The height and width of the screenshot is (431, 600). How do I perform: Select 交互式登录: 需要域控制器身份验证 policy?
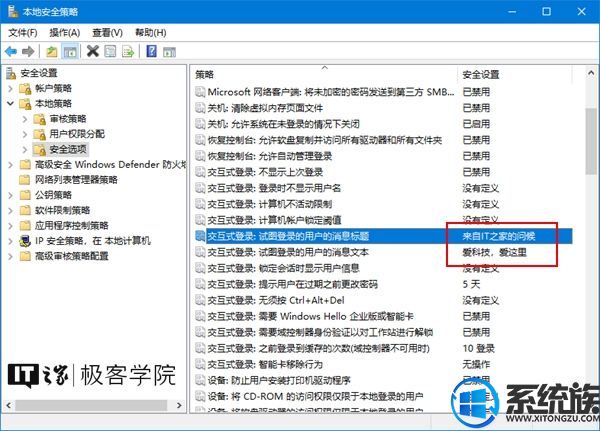tap(383, 333)
